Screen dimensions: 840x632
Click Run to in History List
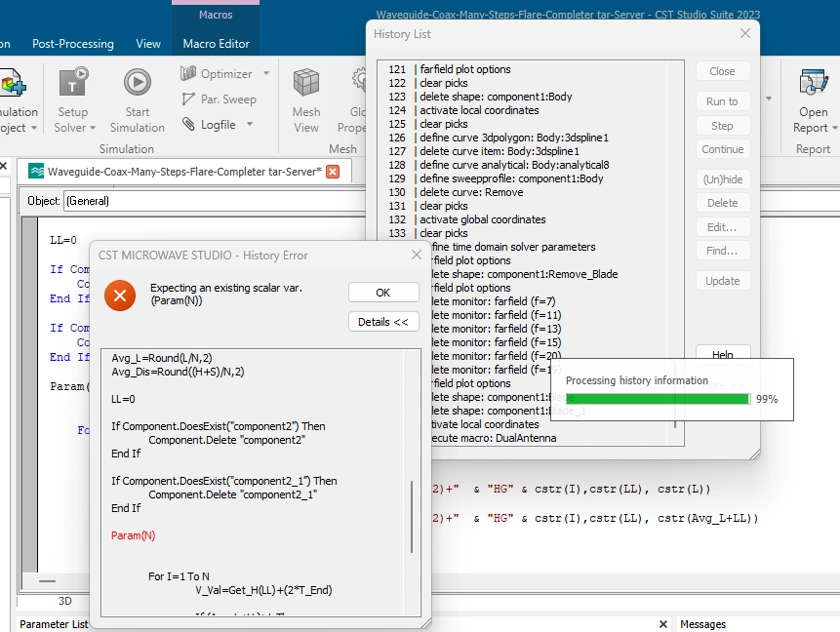pos(723,101)
